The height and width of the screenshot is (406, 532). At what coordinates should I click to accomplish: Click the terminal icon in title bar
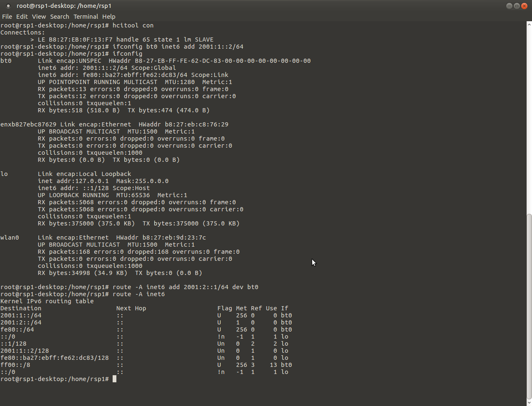click(8, 6)
